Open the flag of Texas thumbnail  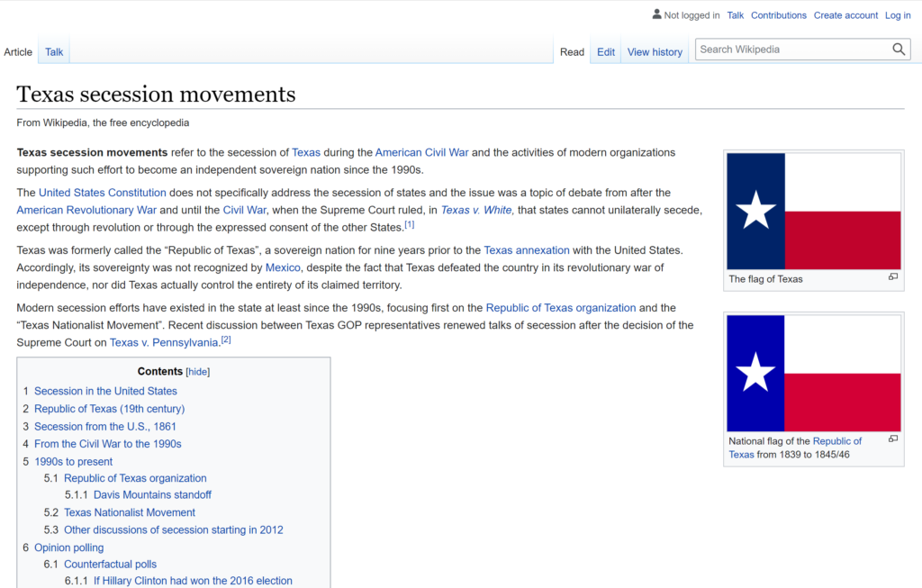coord(814,211)
